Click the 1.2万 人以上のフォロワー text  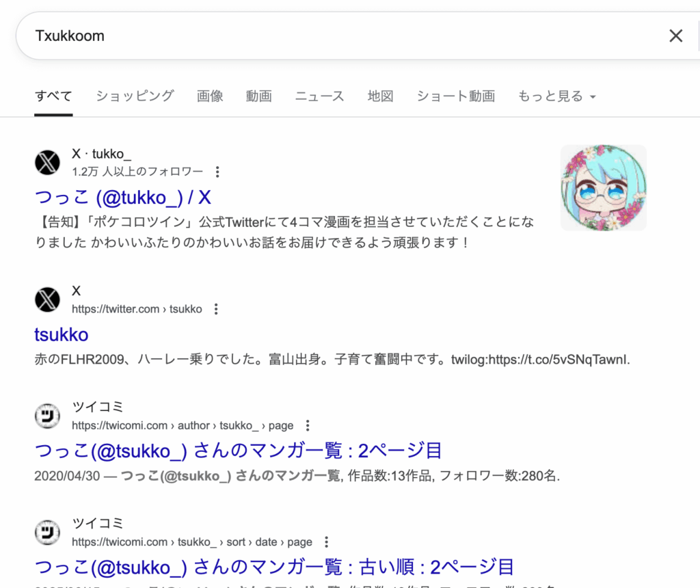pyautogui.click(x=137, y=172)
